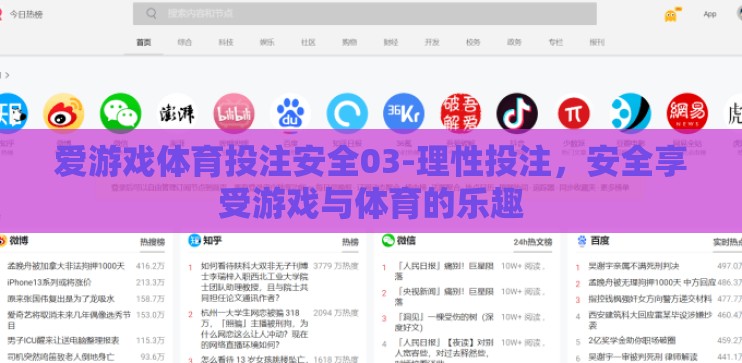Open 孟晚舟被加拿大非法拘押1000天 Weibo item
Viewport: 742px width, 363px height.
click(66, 266)
